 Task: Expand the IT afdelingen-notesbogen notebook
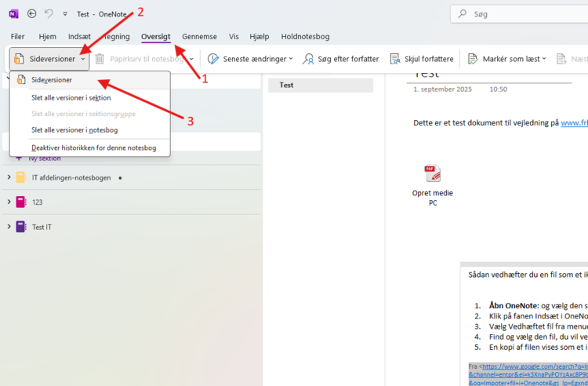coord(9,177)
